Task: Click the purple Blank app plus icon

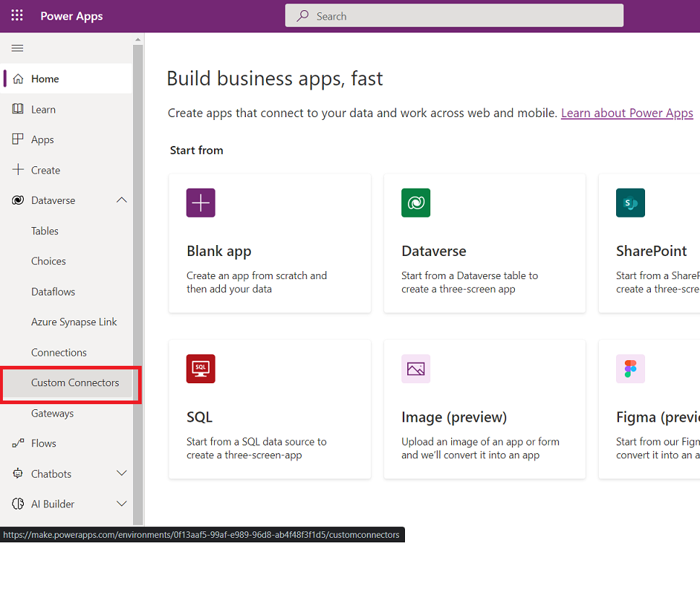Action: pyautogui.click(x=200, y=203)
